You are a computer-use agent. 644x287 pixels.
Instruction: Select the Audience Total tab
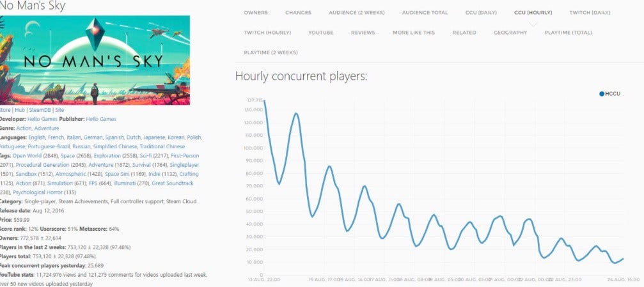click(x=425, y=13)
